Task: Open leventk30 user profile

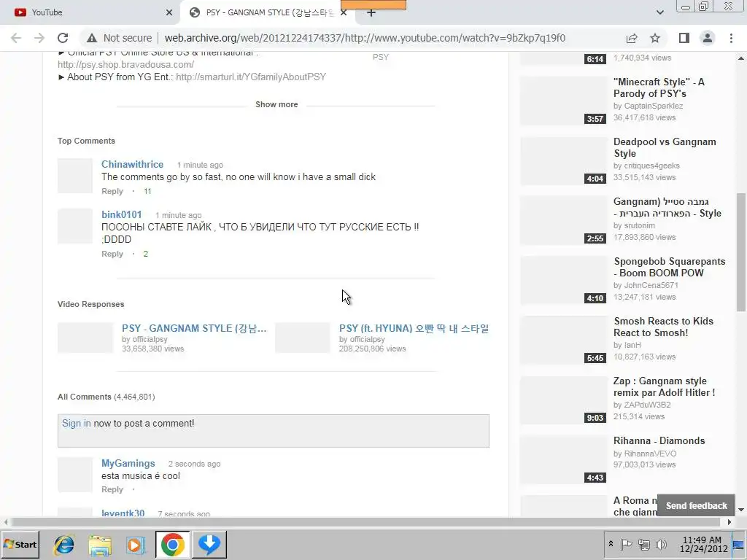Action: (x=123, y=513)
